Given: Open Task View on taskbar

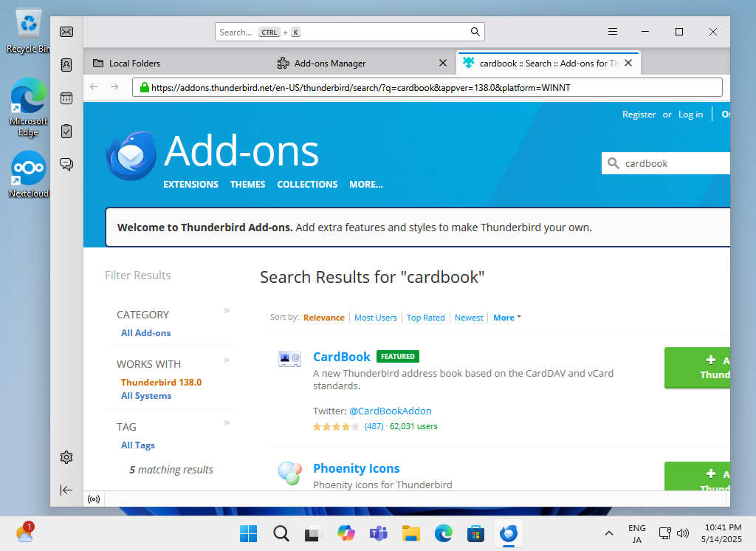Looking at the screenshot, I should pos(312,533).
